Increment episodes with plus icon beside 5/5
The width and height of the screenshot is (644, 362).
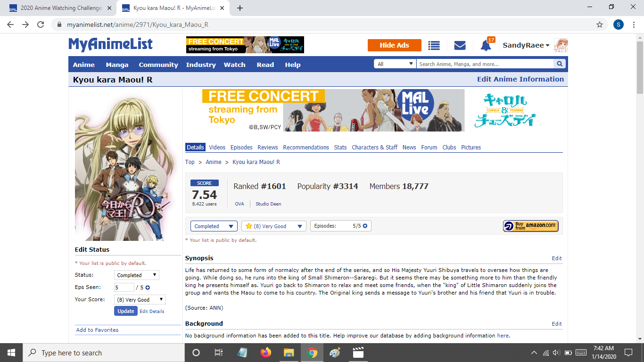[365, 226]
